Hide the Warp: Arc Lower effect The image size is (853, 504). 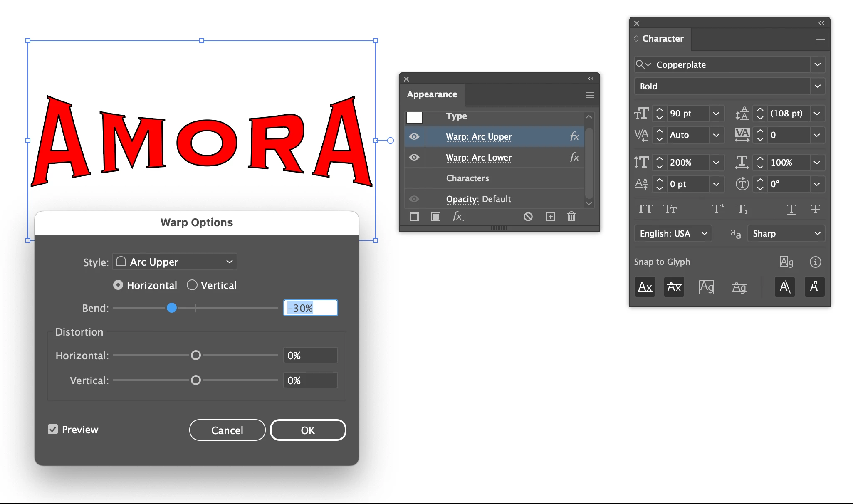pos(414,158)
